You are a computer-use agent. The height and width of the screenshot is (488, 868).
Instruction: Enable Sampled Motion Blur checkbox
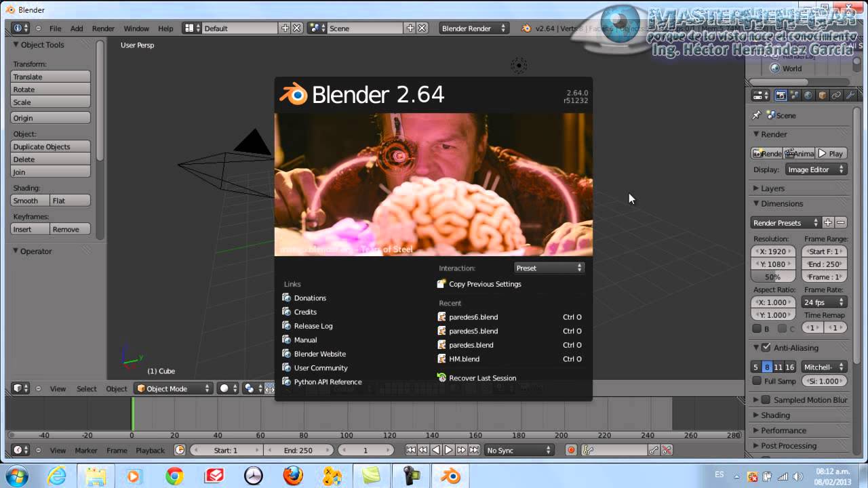click(766, 400)
